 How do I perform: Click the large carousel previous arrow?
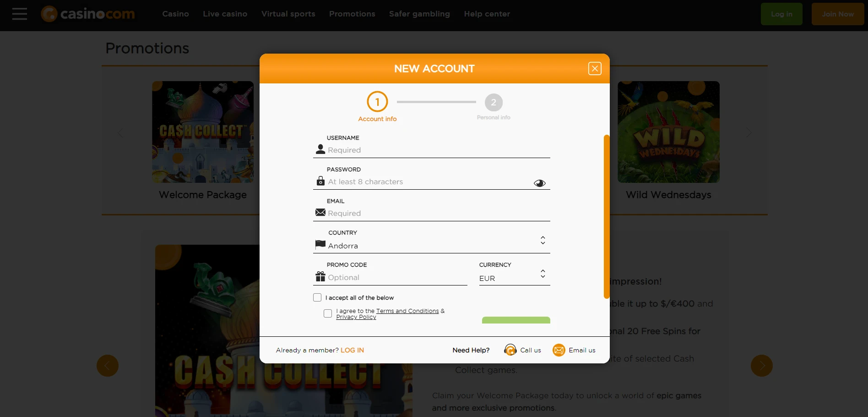tap(108, 366)
